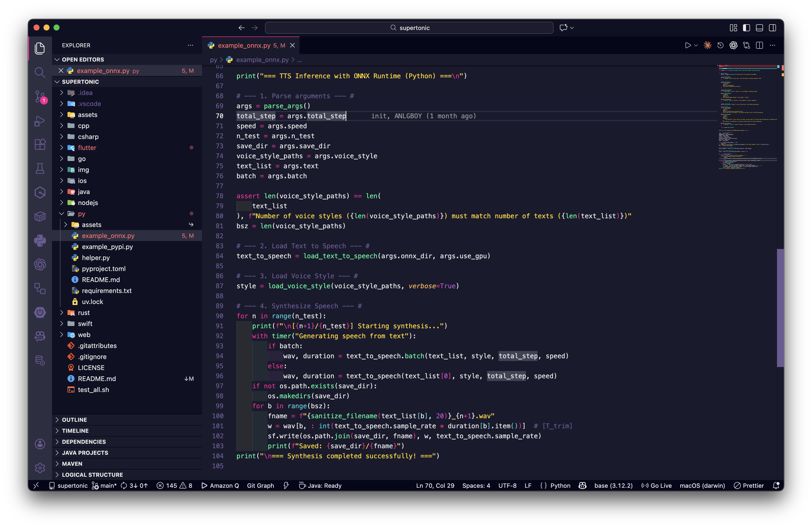Screen dimensions: 812x528
Task: Open the Python sidebar view
Action: click(x=40, y=240)
